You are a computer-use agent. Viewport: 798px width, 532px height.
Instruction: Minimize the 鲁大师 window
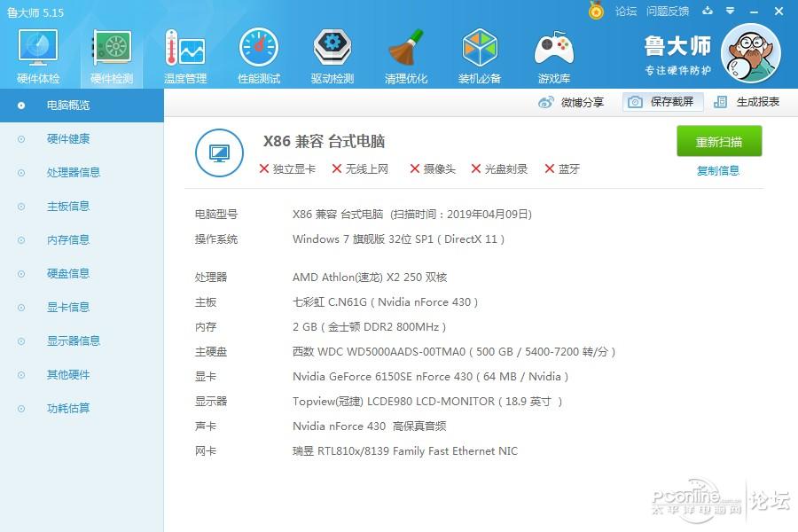[x=755, y=11]
